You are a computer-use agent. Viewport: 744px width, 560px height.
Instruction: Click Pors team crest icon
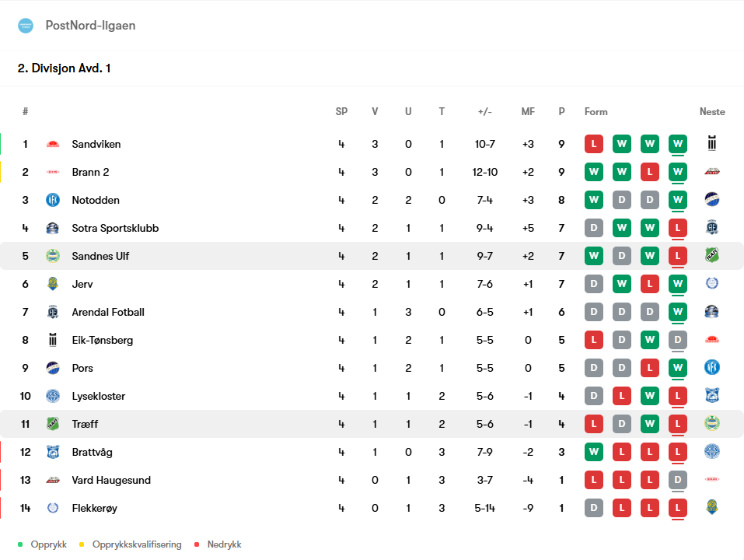point(53,368)
